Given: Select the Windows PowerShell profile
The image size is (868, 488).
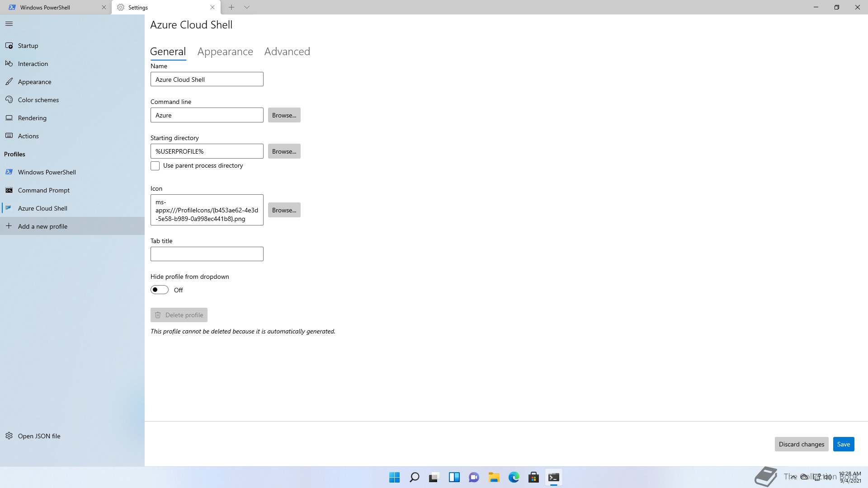Looking at the screenshot, I should [47, 172].
